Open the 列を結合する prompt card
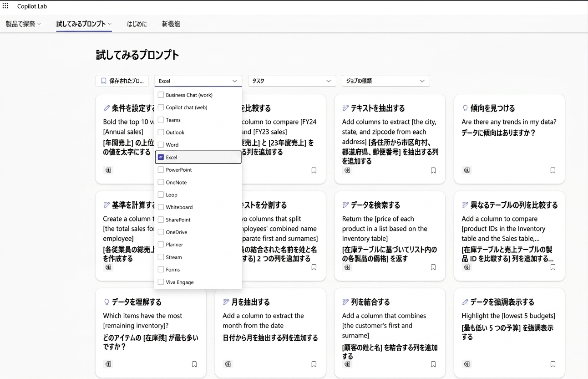The height and width of the screenshot is (379, 588). coord(390,333)
